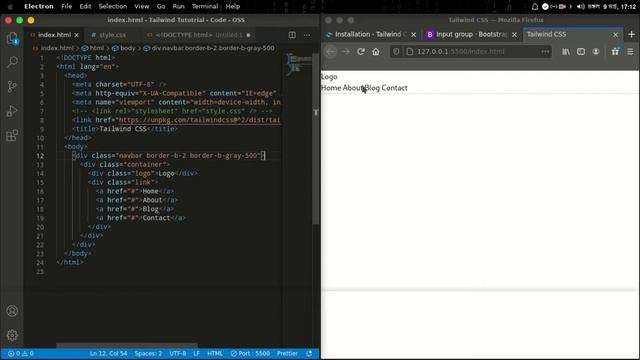This screenshot has width=640, height=360.
Task: Click the editor minimap
Action: [x=298, y=64]
